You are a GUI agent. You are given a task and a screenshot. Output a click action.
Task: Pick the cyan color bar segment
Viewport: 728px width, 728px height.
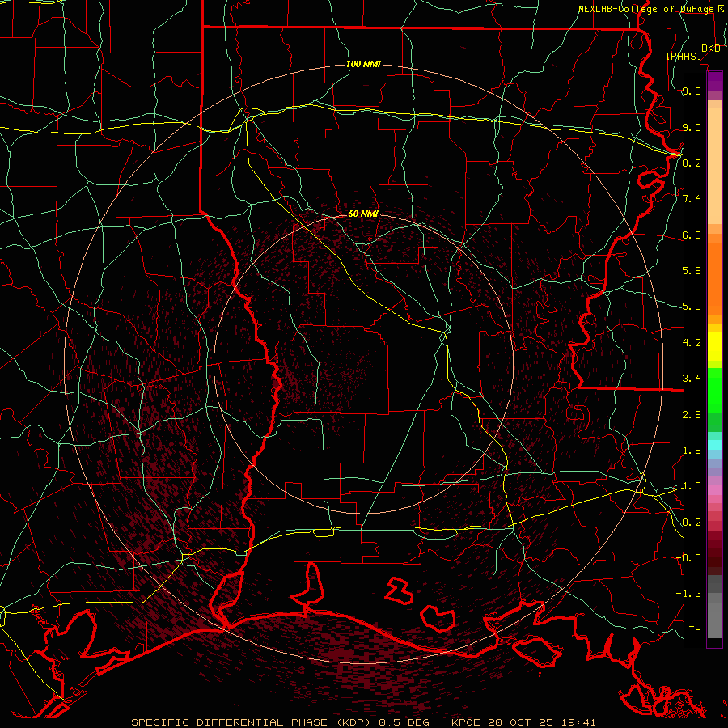click(714, 445)
